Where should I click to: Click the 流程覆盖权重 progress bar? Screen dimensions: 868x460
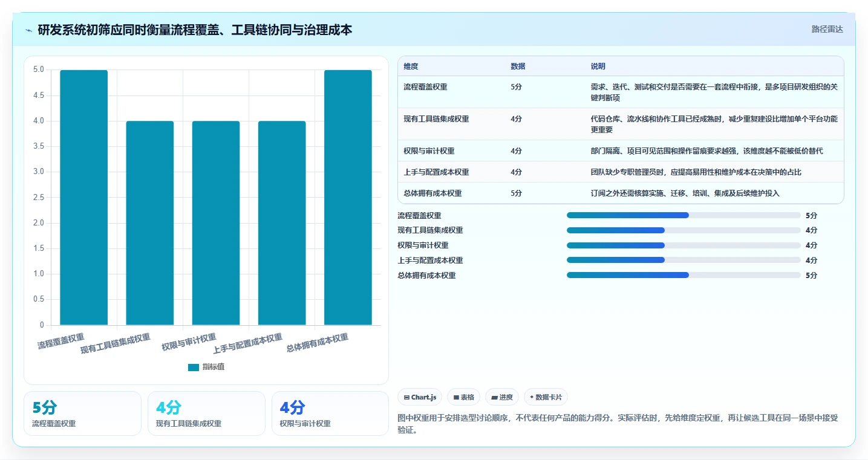[684, 215]
